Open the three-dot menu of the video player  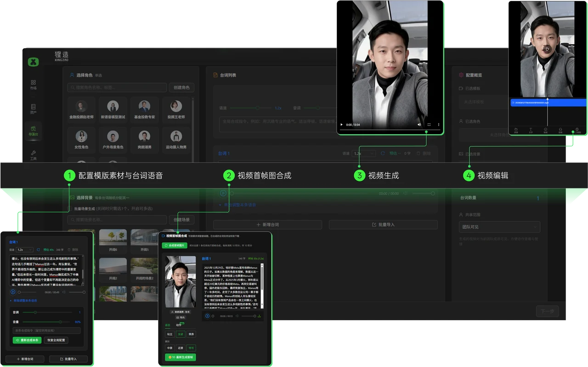point(438,125)
